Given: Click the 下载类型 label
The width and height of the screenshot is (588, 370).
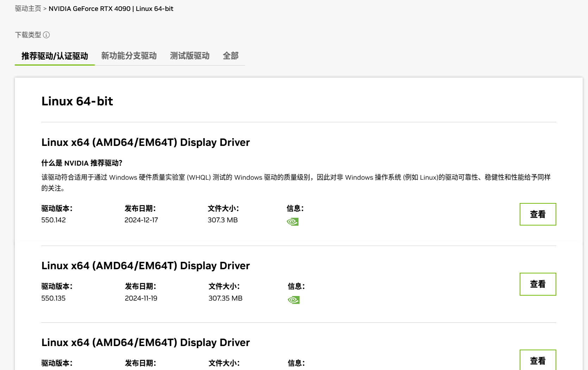Looking at the screenshot, I should (x=28, y=35).
